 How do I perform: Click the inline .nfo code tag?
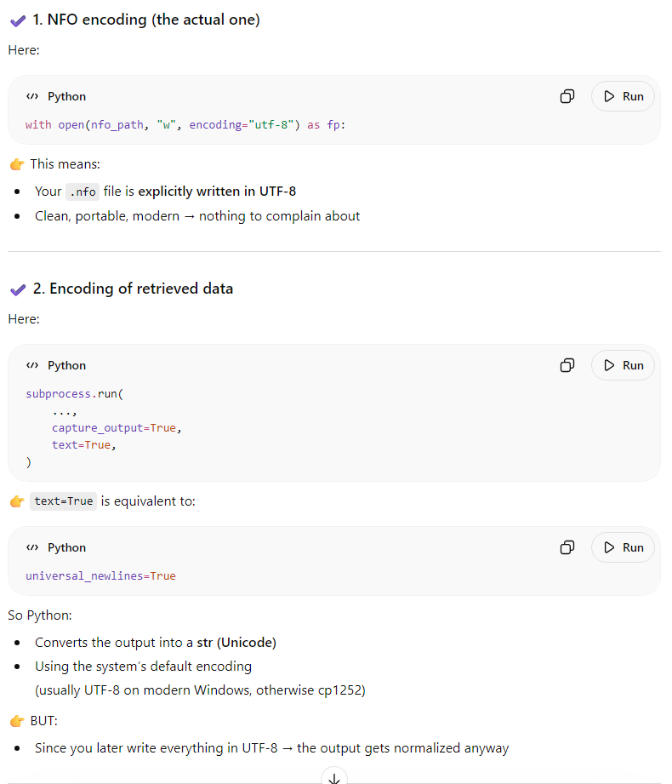coord(83,192)
